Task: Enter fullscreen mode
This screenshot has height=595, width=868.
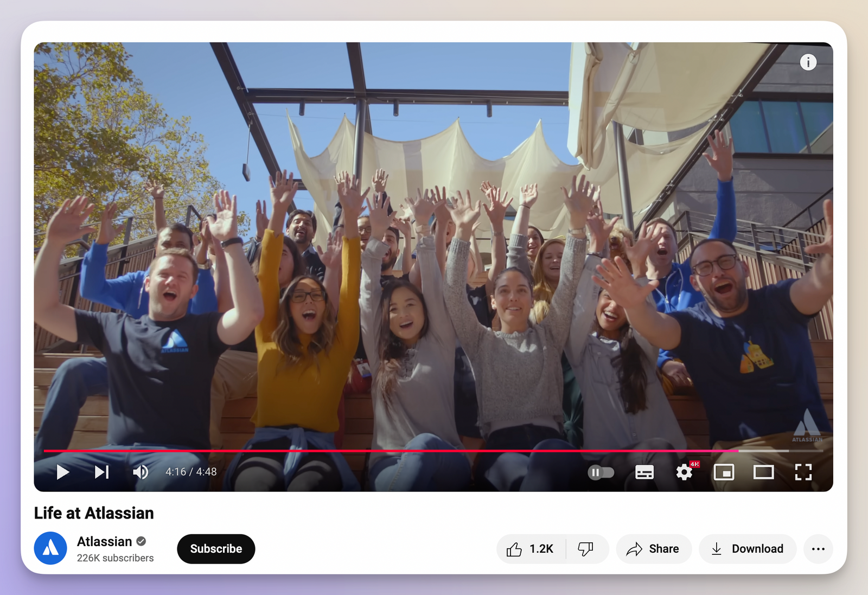Action: pyautogui.click(x=803, y=472)
